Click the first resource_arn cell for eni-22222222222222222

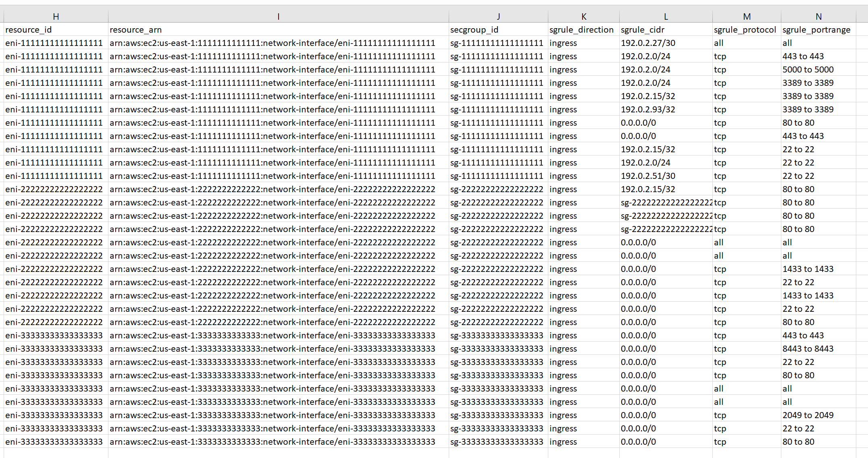point(272,189)
